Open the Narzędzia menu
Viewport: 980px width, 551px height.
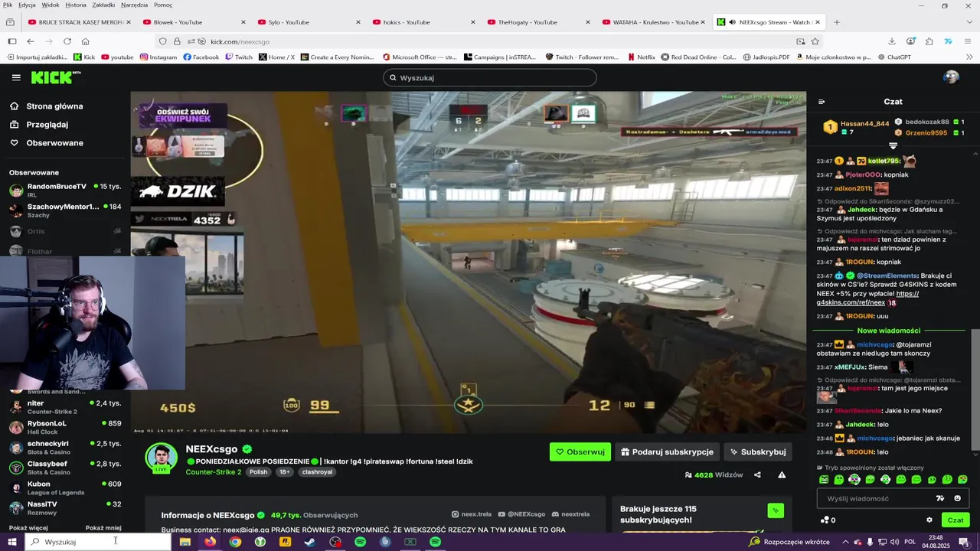pos(134,5)
